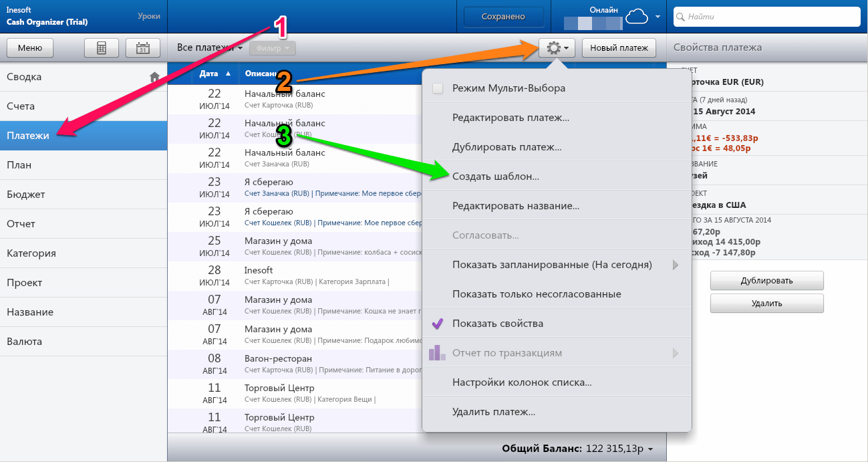
Task: Expand the Общий Баланс dropdown arrow
Action: click(650, 449)
